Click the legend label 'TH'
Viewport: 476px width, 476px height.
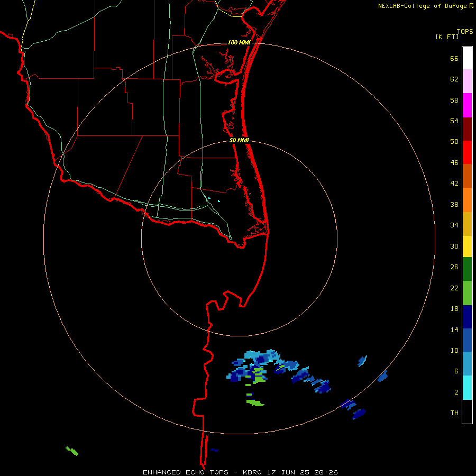point(454,413)
